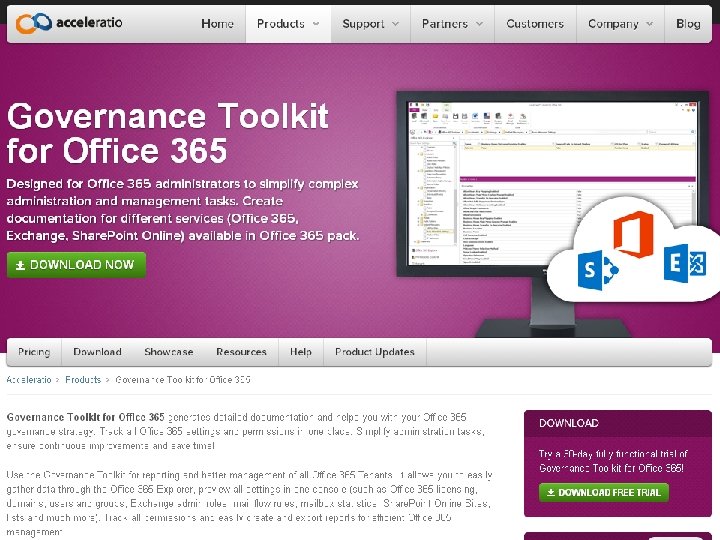Click the DOWNLOAD sidebar panel heading
Viewport: 720px width, 540px height.
[569, 423]
